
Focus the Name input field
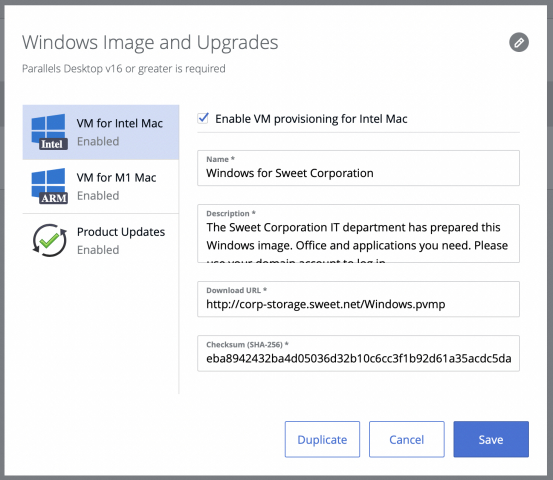[x=358, y=168]
